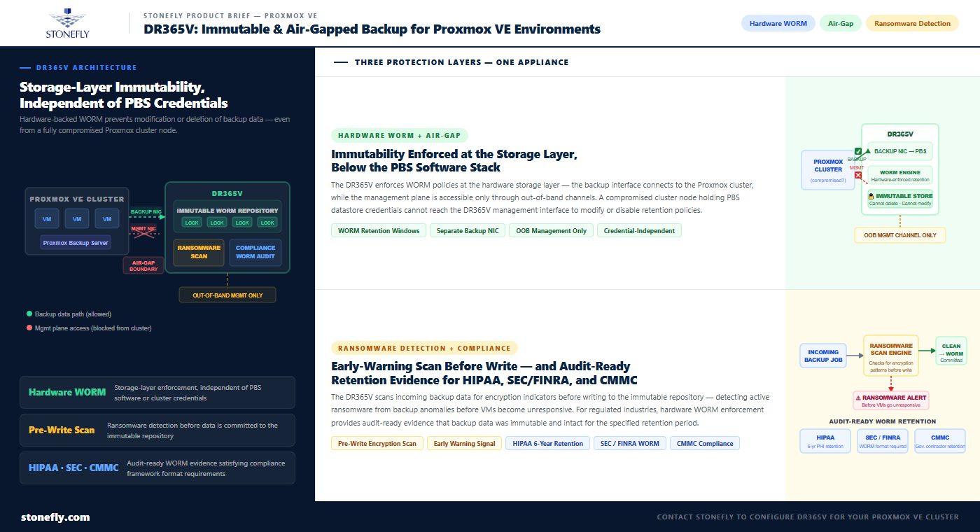Click the Hardware WORM feature card on dark panel
The height and width of the screenshot is (532, 980).
[157, 392]
